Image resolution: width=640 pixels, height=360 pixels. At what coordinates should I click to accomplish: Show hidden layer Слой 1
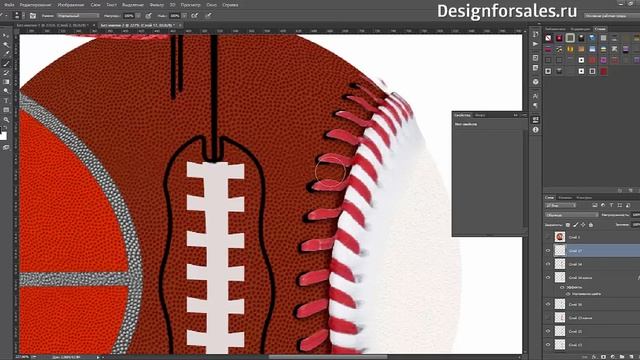pos(548,237)
